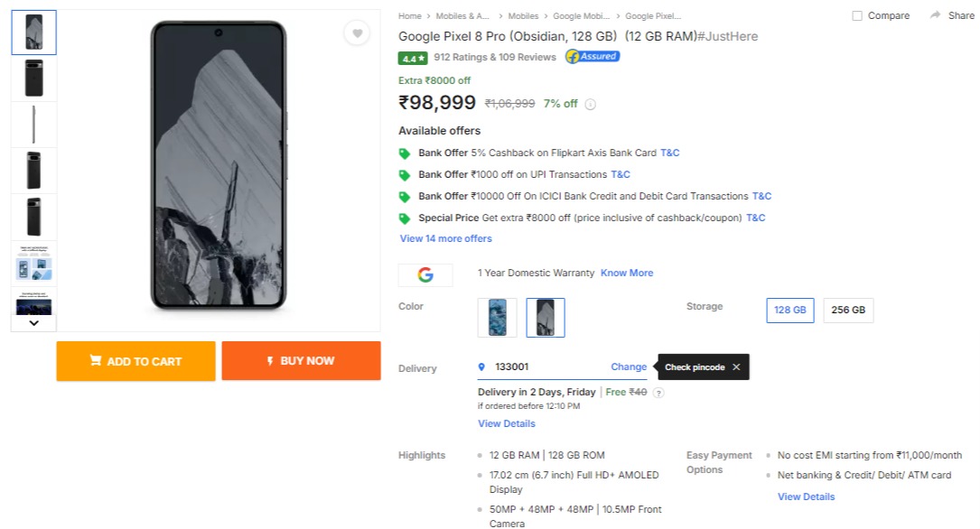The image size is (980, 529).
Task: Choose the blue Bay color swatch
Action: click(x=498, y=318)
